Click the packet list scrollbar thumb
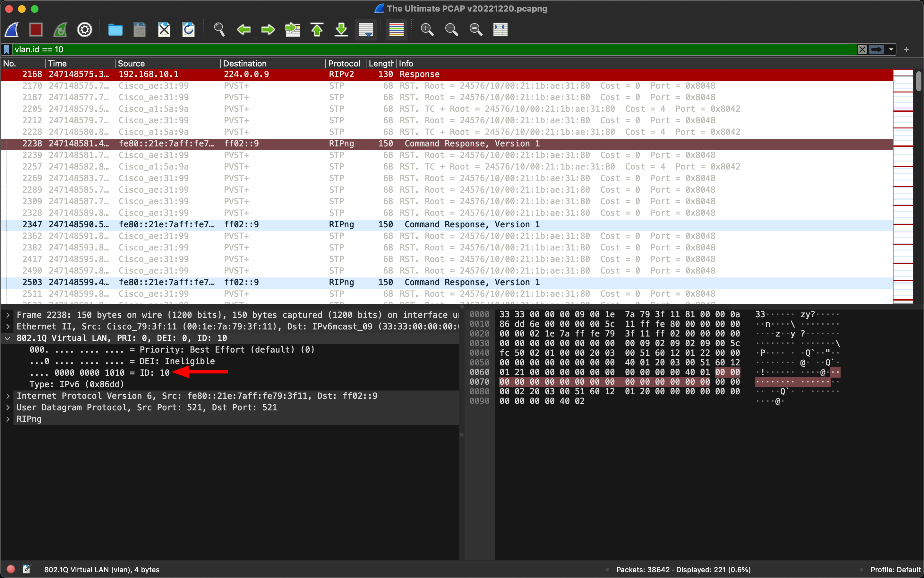The image size is (924, 578). pos(919,81)
